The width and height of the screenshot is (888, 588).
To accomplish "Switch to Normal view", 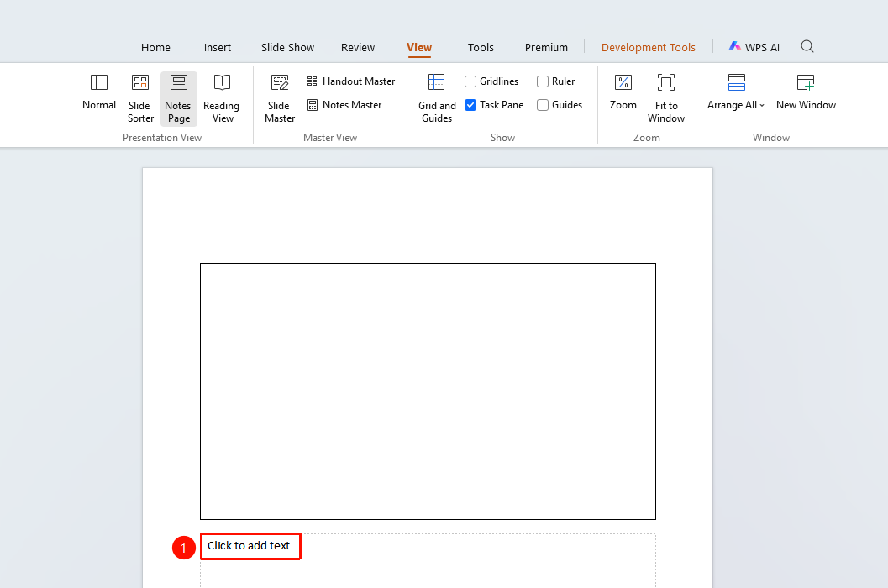I will (x=99, y=92).
